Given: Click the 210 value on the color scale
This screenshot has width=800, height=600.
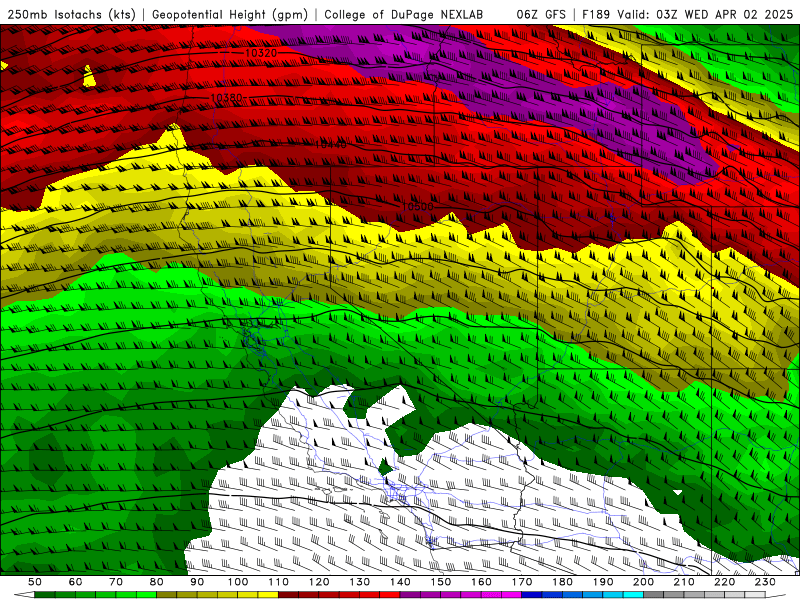Looking at the screenshot, I should [684, 582].
